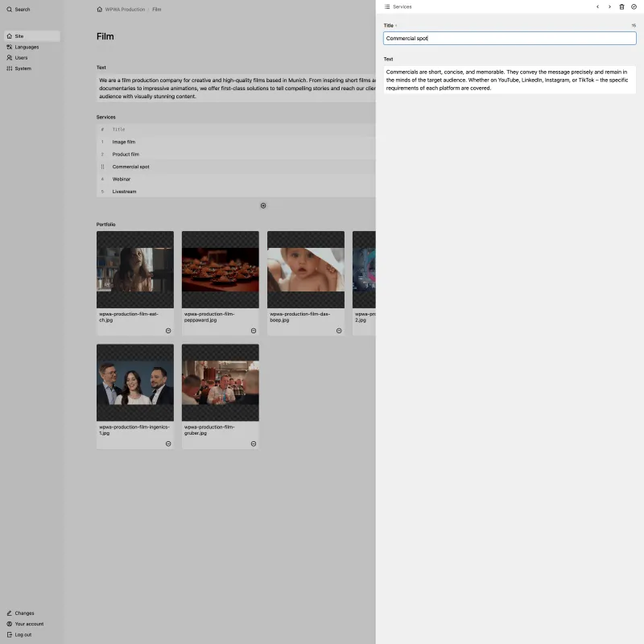Screen dimensions: 644x644
Task: Go to next item with right chevron
Action: [610, 6]
